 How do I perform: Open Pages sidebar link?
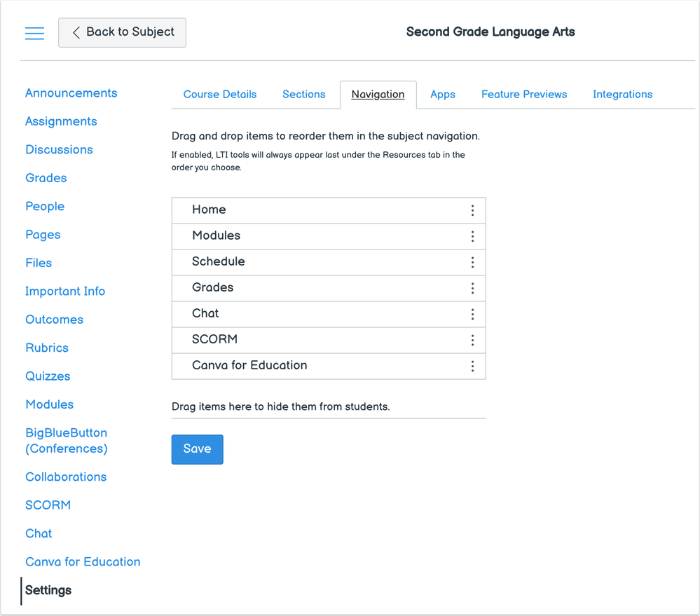43,234
